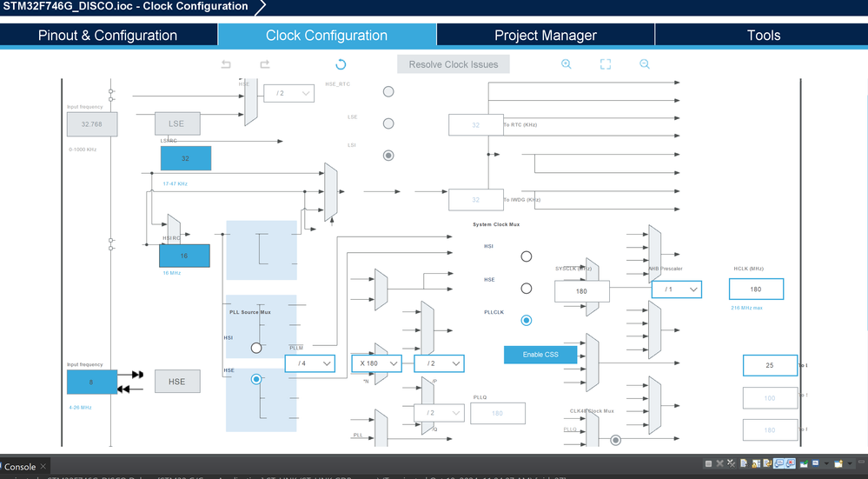Click the '17-47 KHz' range label
The image size is (868, 479).
pos(175,183)
